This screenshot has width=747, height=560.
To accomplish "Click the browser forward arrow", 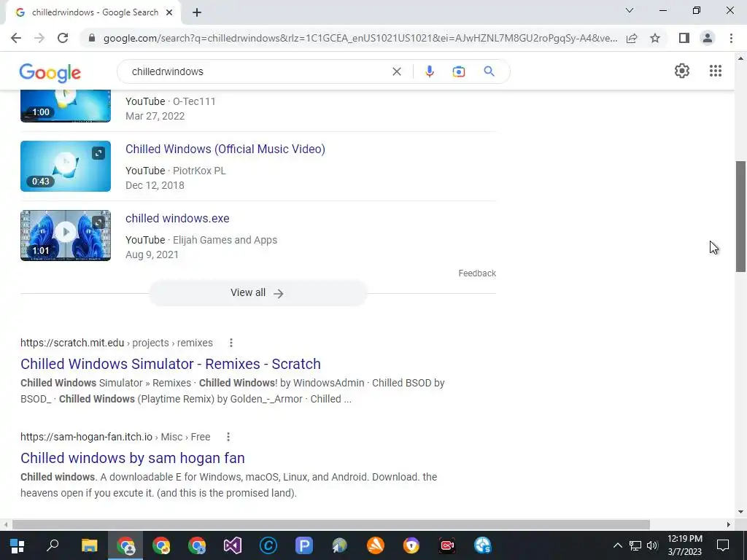I will pos(39,38).
